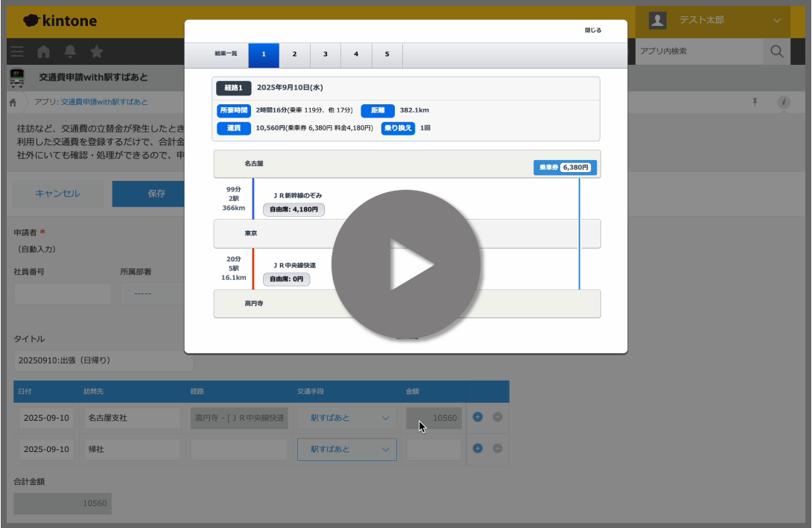Screen dimensions: 812x528
Task: Play the video overlay
Action: point(406,264)
